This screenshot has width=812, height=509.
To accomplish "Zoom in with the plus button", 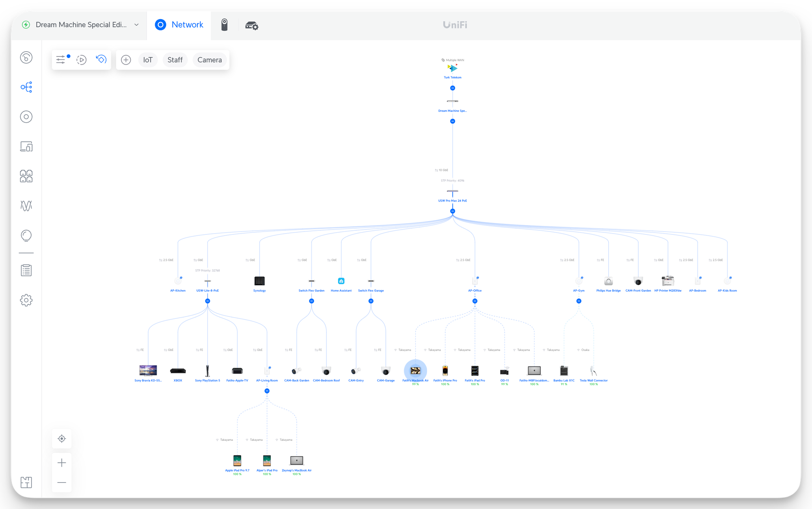I will [62, 463].
